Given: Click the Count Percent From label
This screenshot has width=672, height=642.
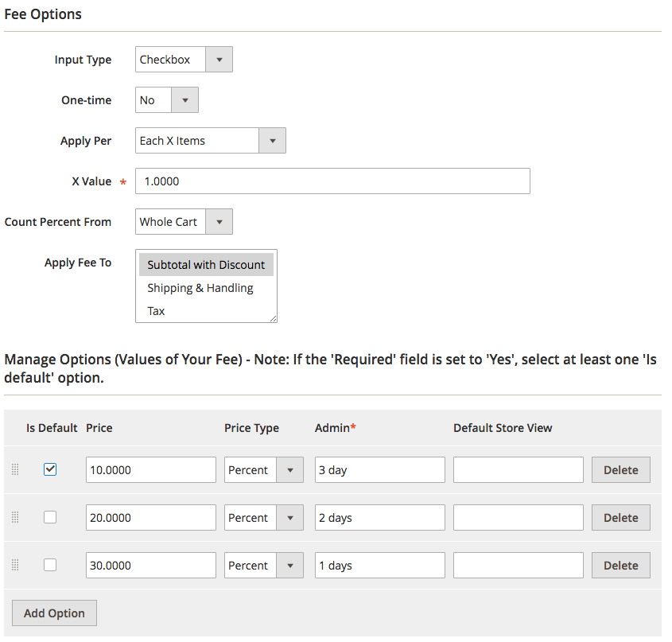Looking at the screenshot, I should pyautogui.click(x=58, y=222).
